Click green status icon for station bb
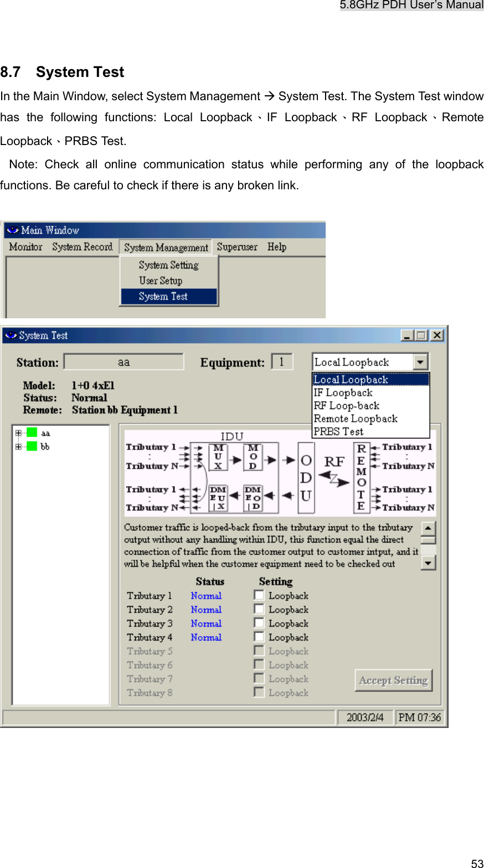Screen dimensions: 484x868 tap(32, 446)
